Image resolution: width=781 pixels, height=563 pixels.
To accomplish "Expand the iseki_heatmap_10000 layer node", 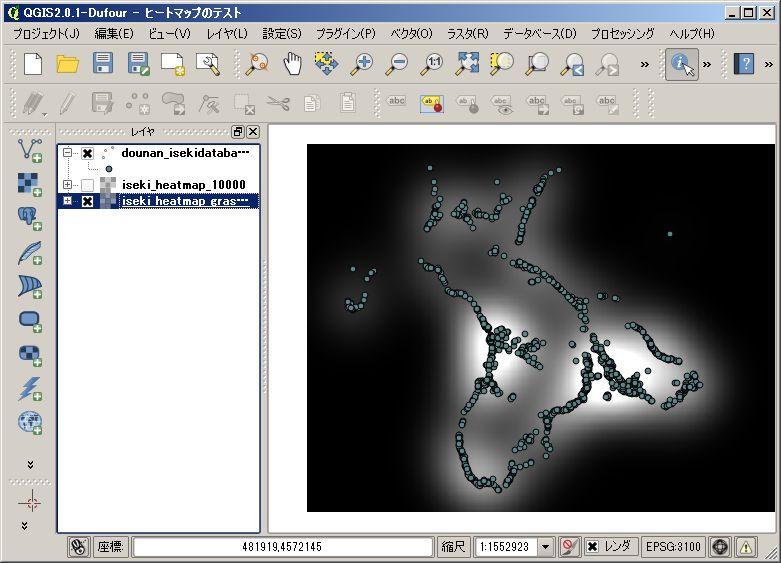I will [x=67, y=184].
